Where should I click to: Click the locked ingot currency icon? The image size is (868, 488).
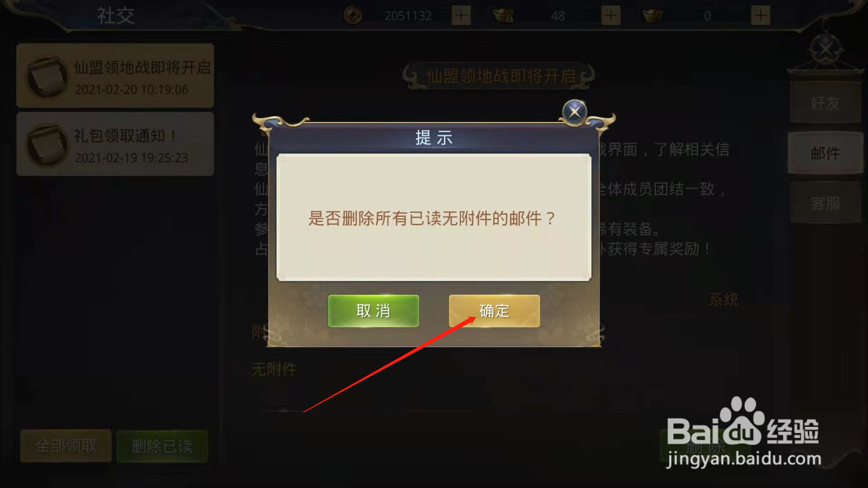(503, 16)
